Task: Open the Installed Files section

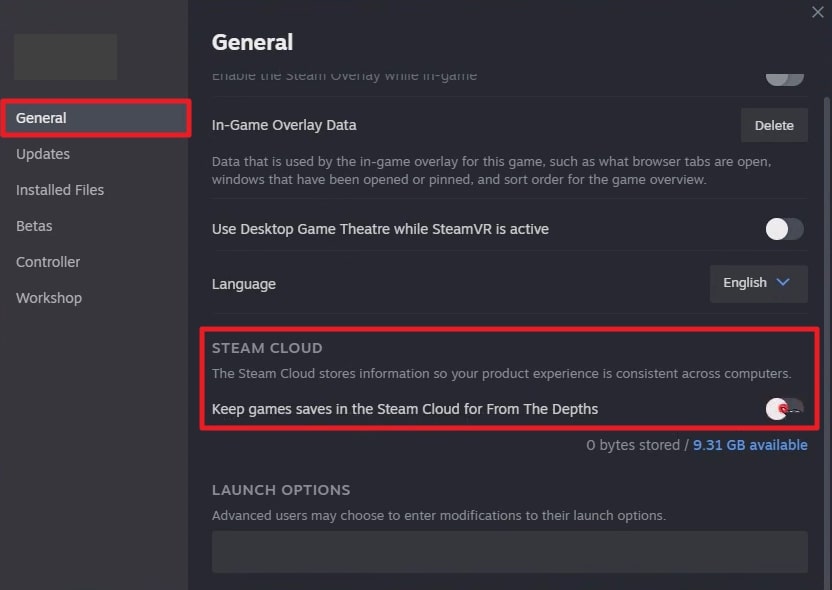Action: [59, 190]
